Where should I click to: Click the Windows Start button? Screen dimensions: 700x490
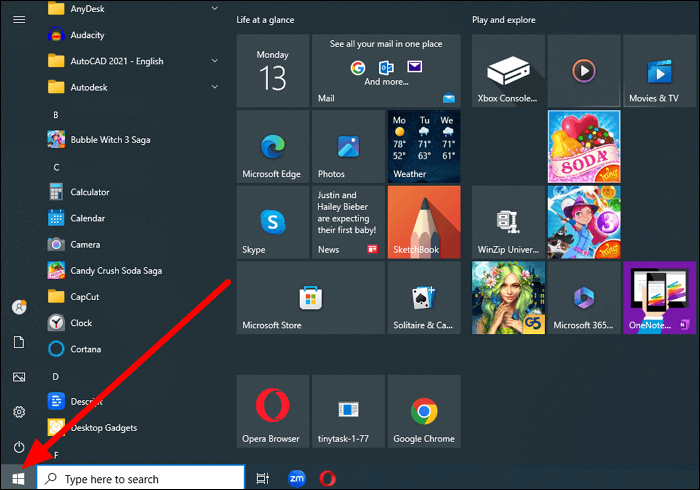coord(18,479)
